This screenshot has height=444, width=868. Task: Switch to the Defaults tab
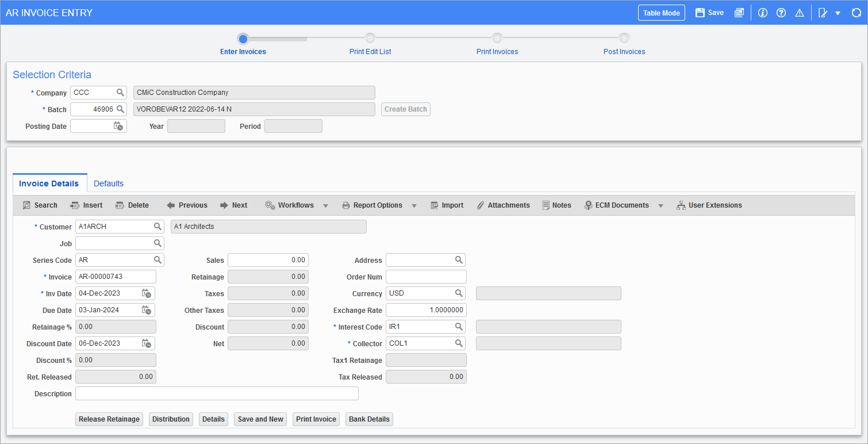pos(108,183)
